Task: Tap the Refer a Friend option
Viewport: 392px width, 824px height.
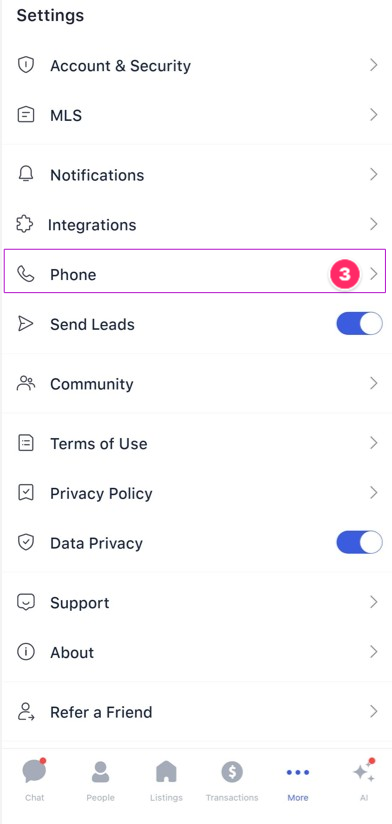Action: point(196,712)
